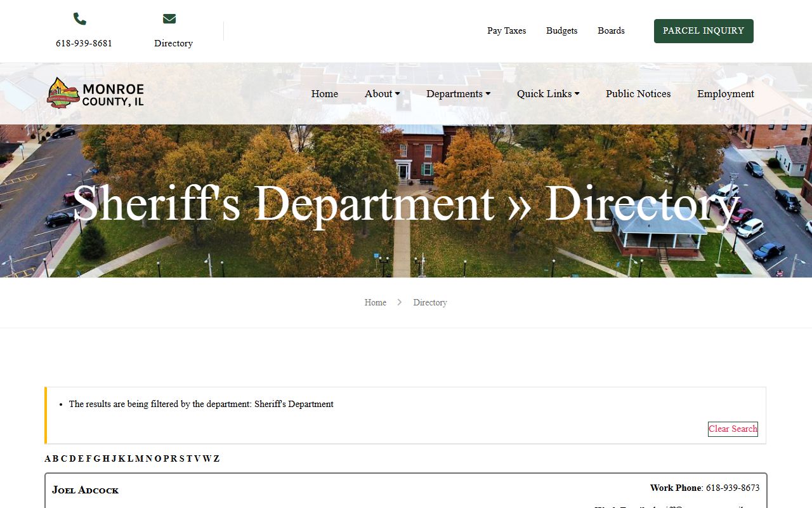Filter directory by letter W
This screenshot has width=812, height=508.
[207, 458]
